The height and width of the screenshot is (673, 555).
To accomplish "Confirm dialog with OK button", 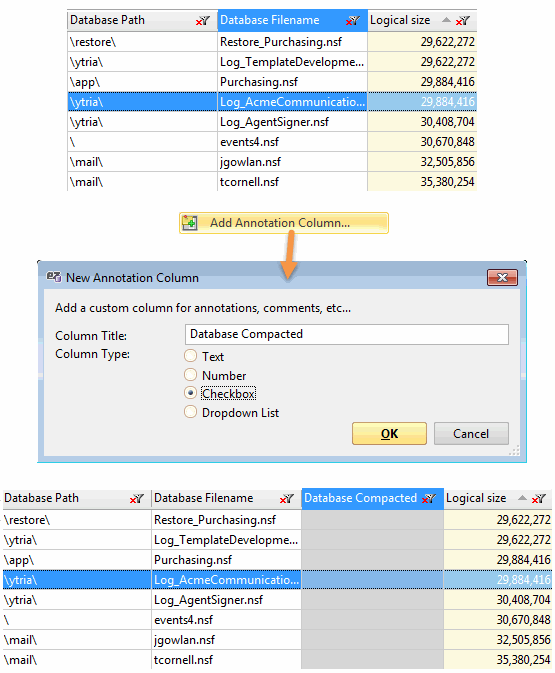I will (x=389, y=434).
